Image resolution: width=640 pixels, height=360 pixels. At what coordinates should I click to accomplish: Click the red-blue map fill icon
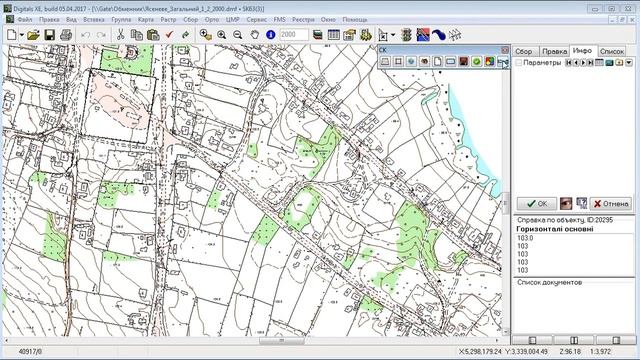click(x=423, y=35)
